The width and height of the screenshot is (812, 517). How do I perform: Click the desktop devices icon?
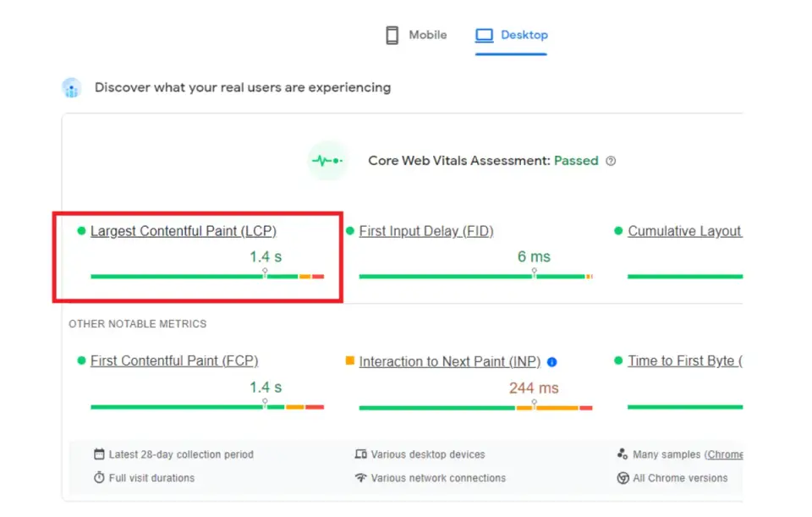point(361,454)
